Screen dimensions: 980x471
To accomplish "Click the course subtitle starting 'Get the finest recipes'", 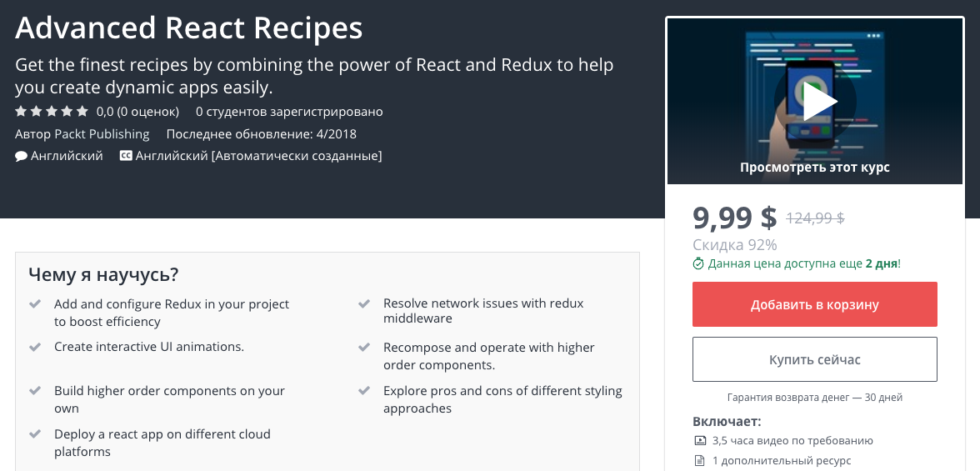I will pyautogui.click(x=314, y=76).
